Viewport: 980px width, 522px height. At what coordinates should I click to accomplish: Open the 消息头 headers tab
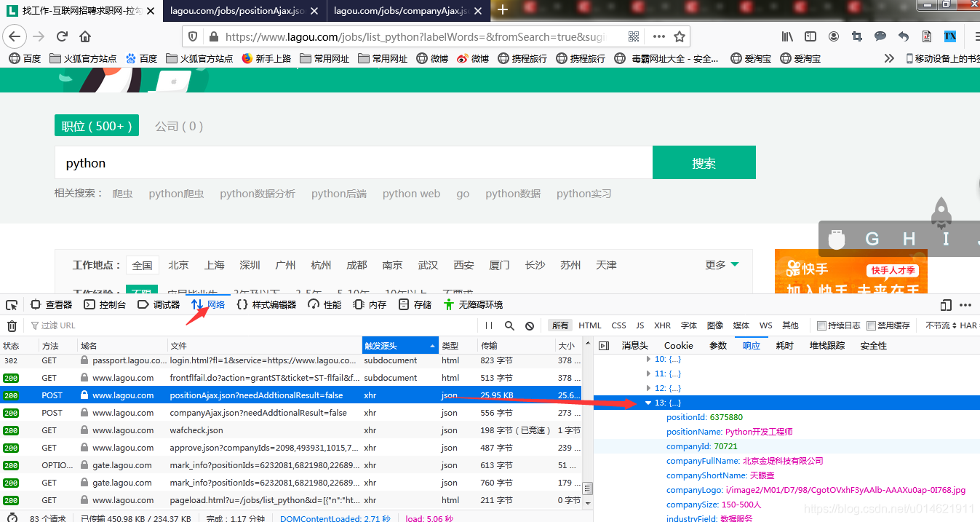click(x=634, y=346)
